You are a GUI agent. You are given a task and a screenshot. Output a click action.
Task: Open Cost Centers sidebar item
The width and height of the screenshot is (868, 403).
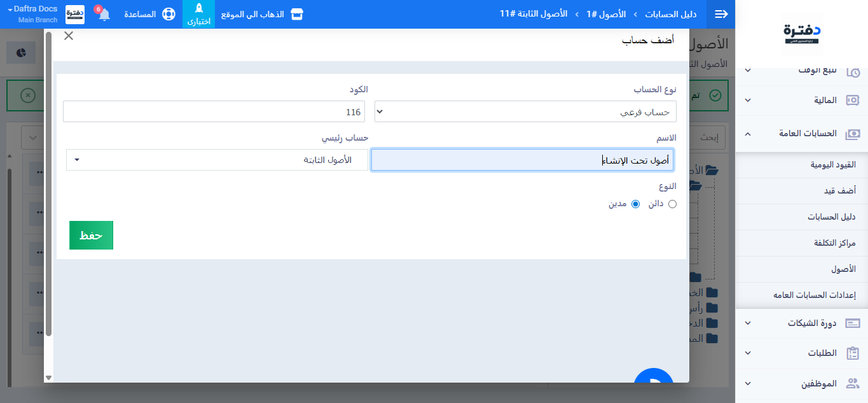[802, 243]
